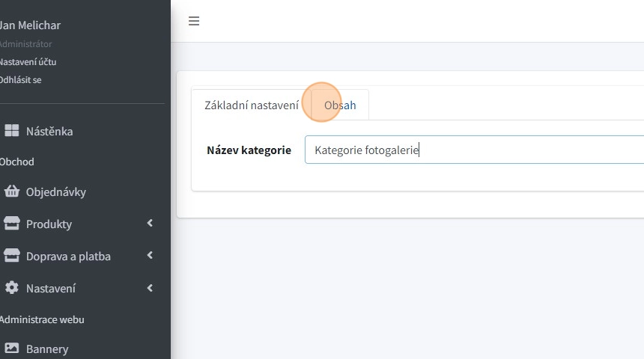Click the Nastavení gear icon
Viewport: 644px width, 359px height.
click(x=12, y=288)
